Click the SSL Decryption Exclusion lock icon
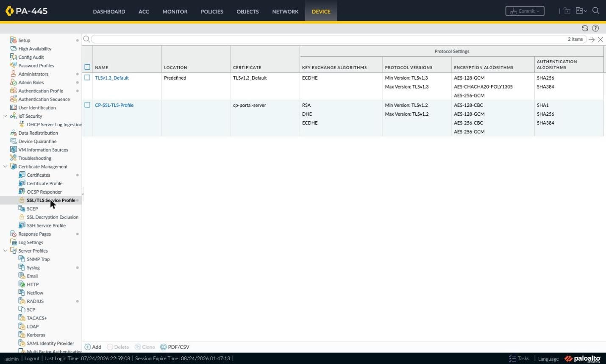Screen dimensions: 606x364 [x=22, y=217]
